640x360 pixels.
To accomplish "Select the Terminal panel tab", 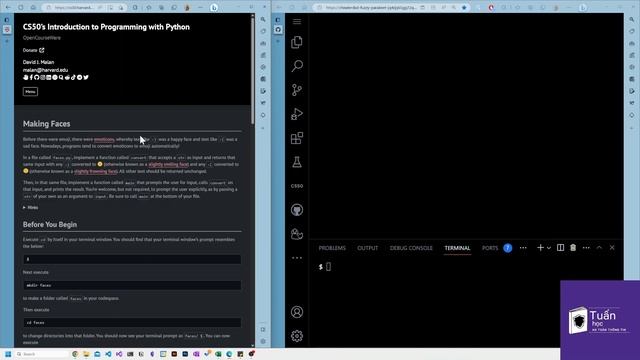I will click(457, 248).
